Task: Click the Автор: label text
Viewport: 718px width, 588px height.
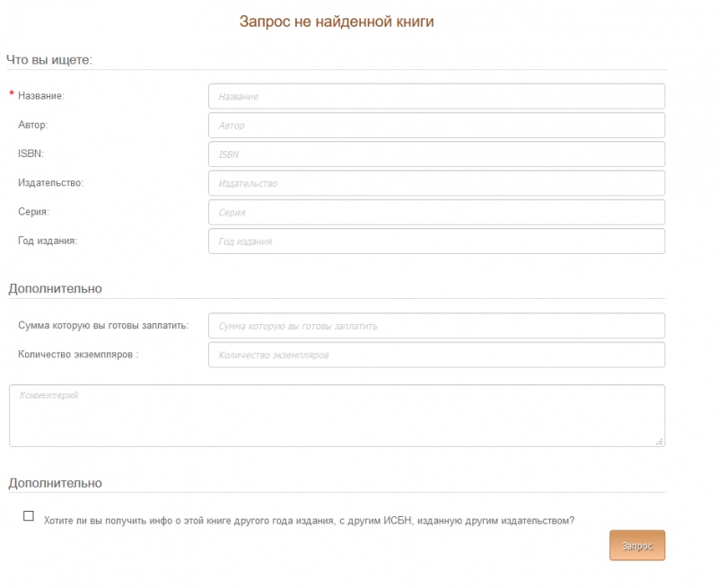Action: (32, 125)
